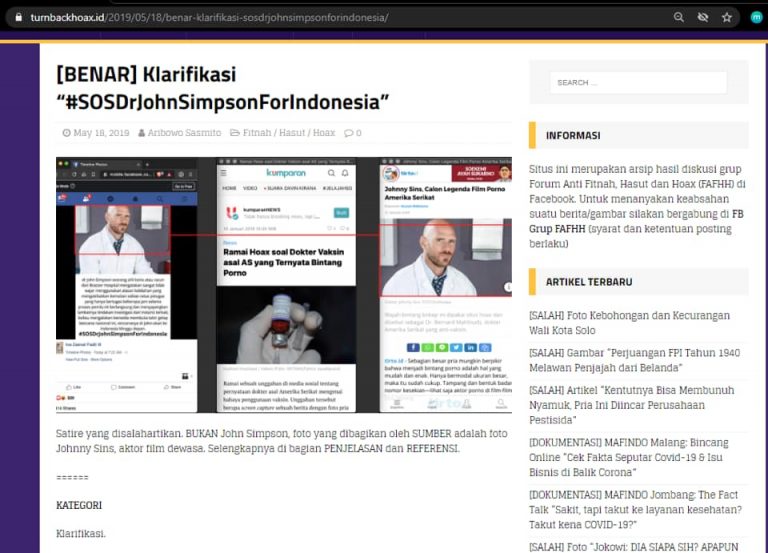This screenshot has height=553, width=768.
Task: Click the user icon beside author name
Action: click(142, 133)
